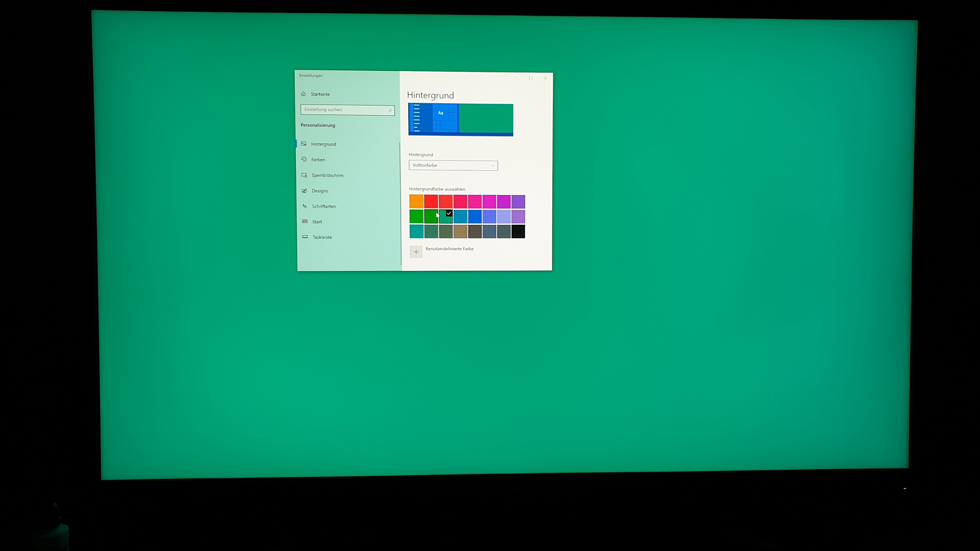The height and width of the screenshot is (551, 980).
Task: Click the Farben palette icon
Action: coord(304,159)
